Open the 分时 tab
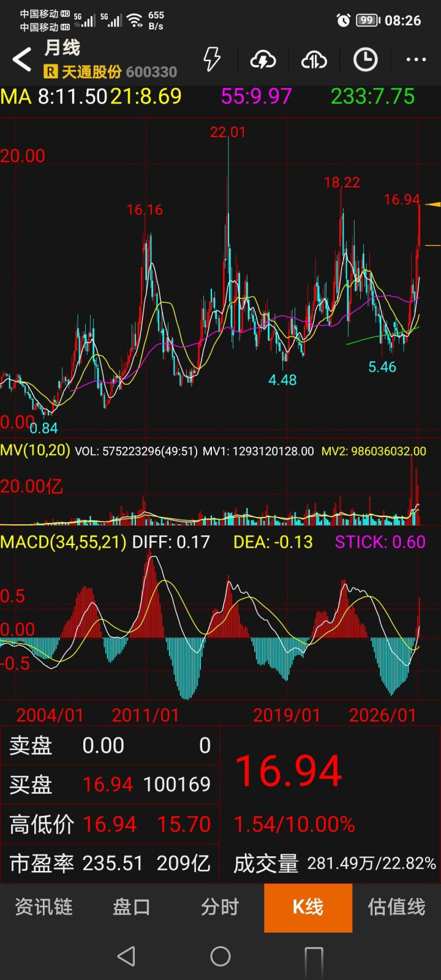 [x=220, y=907]
